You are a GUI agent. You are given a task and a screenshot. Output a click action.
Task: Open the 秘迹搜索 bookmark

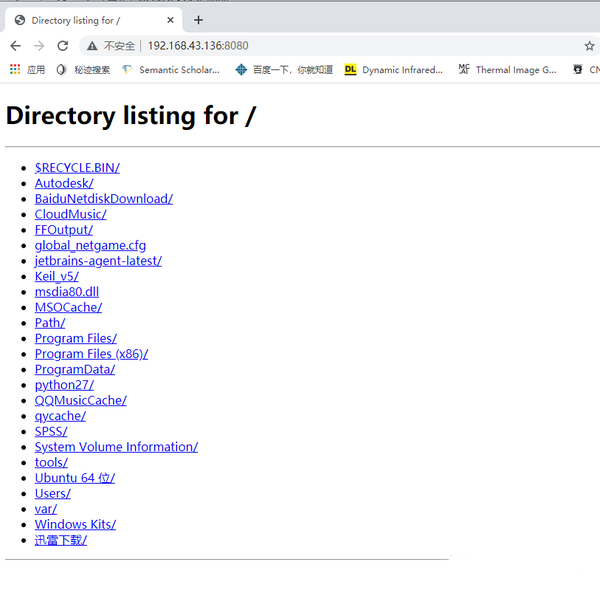(83, 70)
